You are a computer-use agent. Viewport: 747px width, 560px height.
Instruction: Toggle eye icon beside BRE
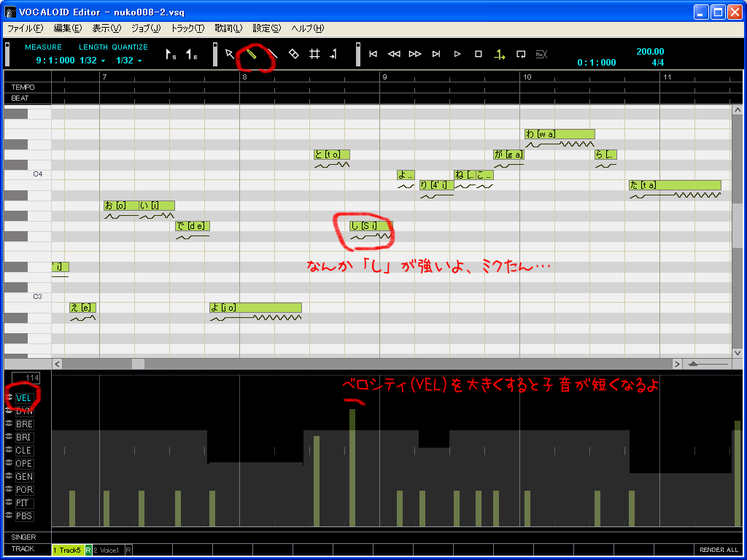(9, 424)
